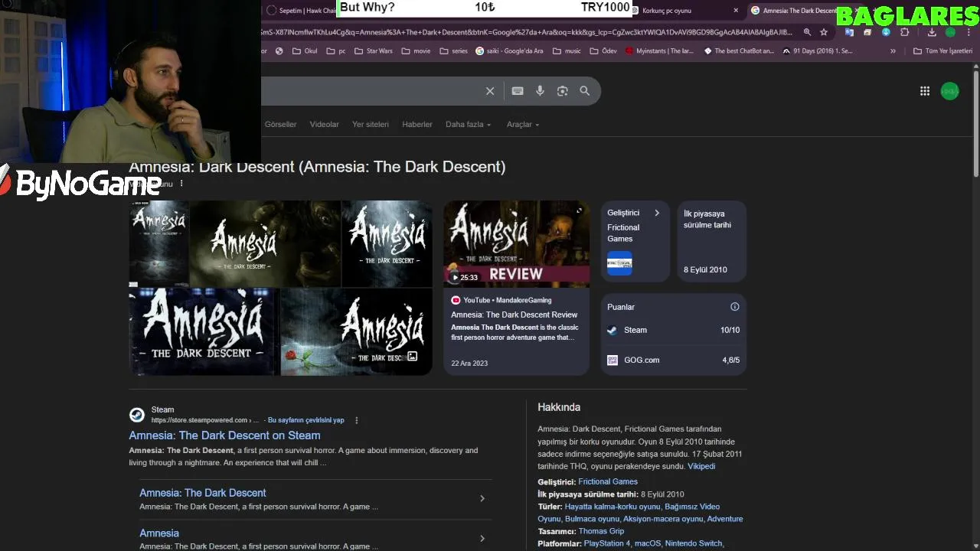Open Google Lens image search icon
The height and width of the screenshot is (551, 980).
coord(562,91)
